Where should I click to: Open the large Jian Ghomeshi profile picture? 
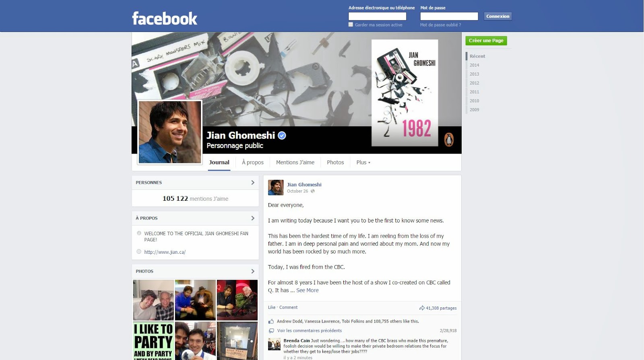coord(170,132)
